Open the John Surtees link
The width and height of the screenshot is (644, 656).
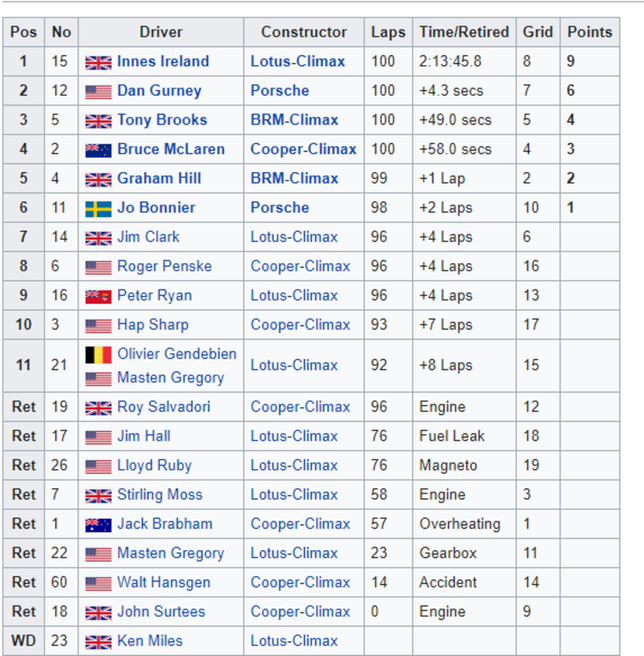point(161,611)
